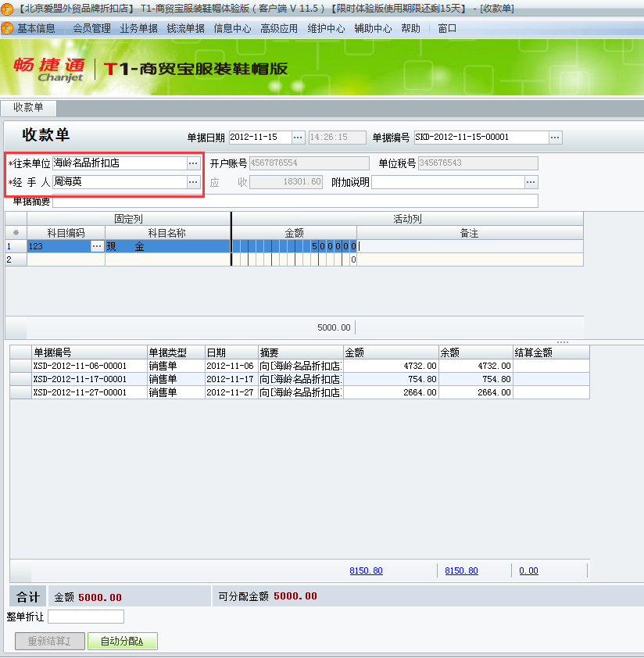Click the 备注 cell in row 1
Screen dimensions: 644x658
(x=470, y=246)
